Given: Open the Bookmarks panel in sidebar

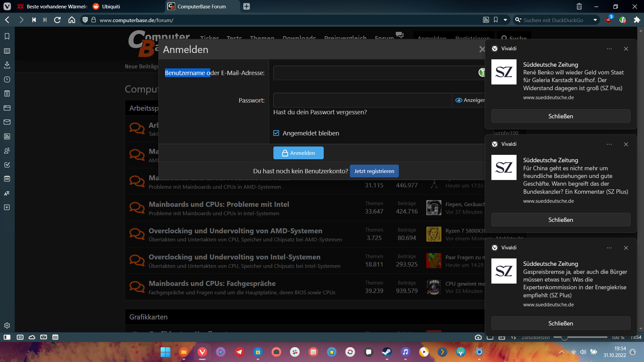Looking at the screenshot, I should coord(7,36).
